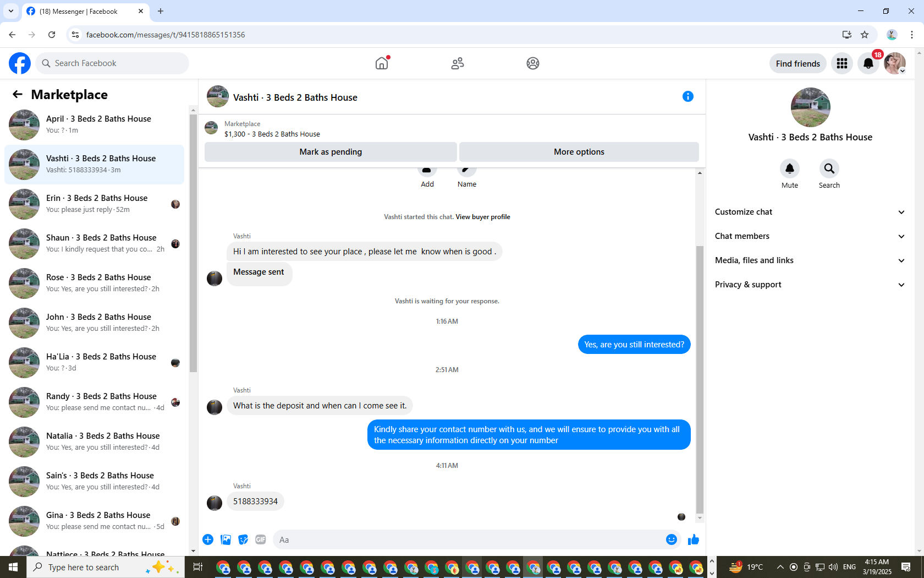Open the emoji picker
The height and width of the screenshot is (578, 924).
coord(672,539)
